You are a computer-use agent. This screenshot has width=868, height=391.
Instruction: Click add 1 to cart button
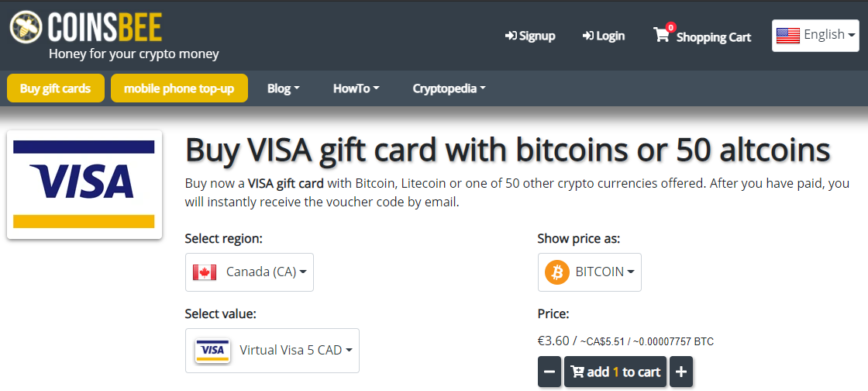[615, 372]
